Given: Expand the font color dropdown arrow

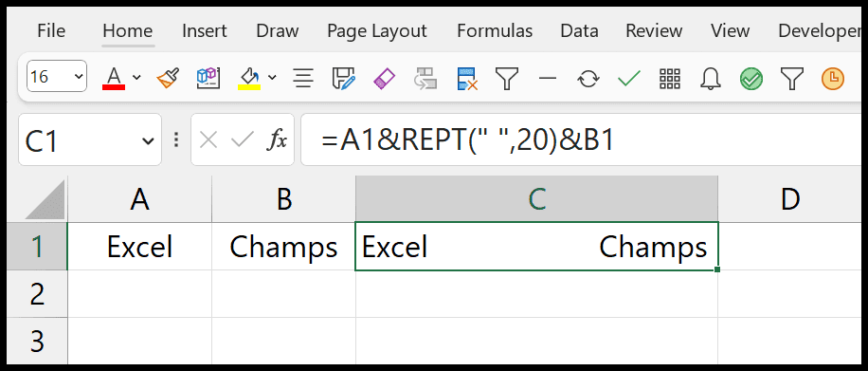Looking at the screenshot, I should point(136,77).
